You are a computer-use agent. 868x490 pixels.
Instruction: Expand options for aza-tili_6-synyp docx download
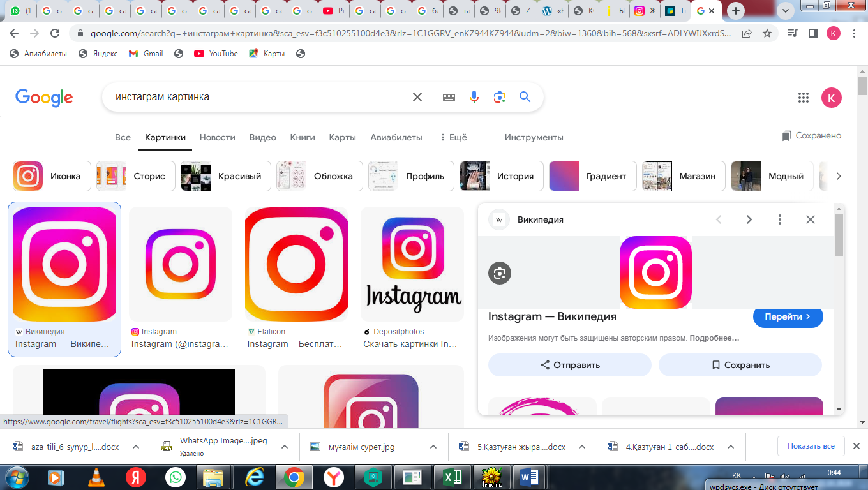pos(136,447)
